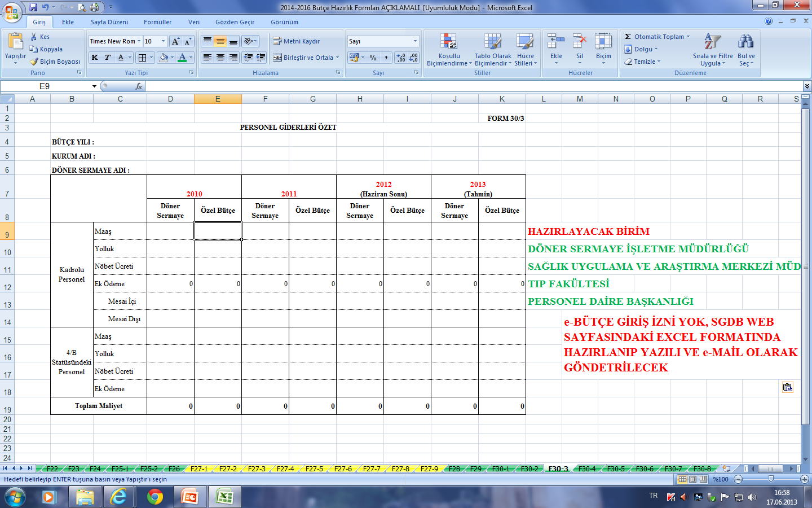Click Birleştir ve Ortala merge button
This screenshot has width=812, height=508.
(x=303, y=58)
